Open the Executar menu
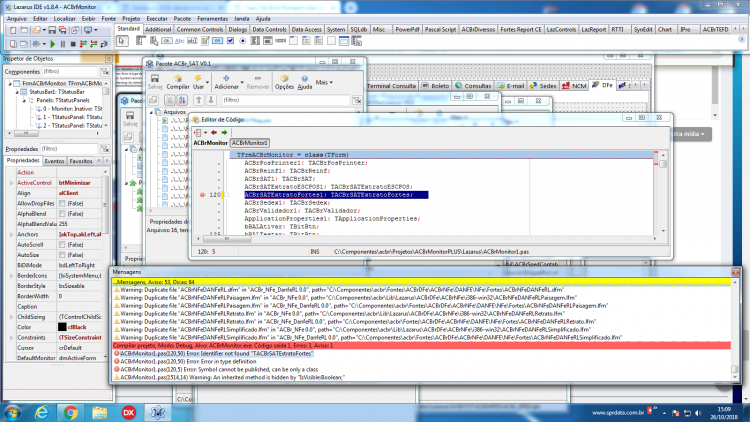750x422 pixels. pos(156,19)
